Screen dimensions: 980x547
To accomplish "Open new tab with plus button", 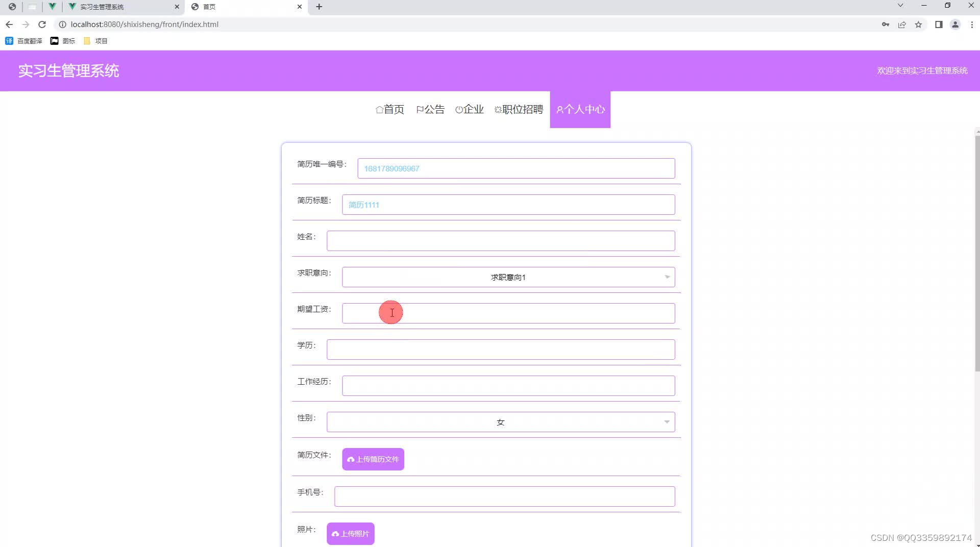I will (x=319, y=7).
